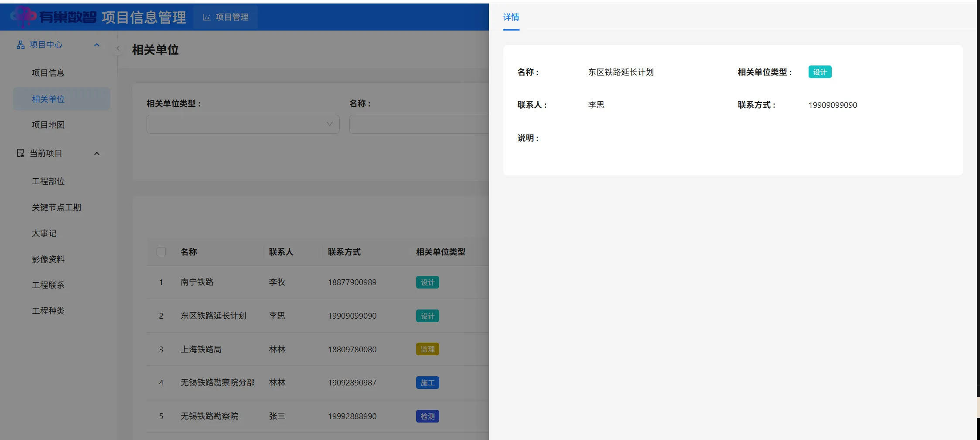
Task: Click the 设计 tag in 东区铁路延长计划 row
Action: pyautogui.click(x=427, y=316)
